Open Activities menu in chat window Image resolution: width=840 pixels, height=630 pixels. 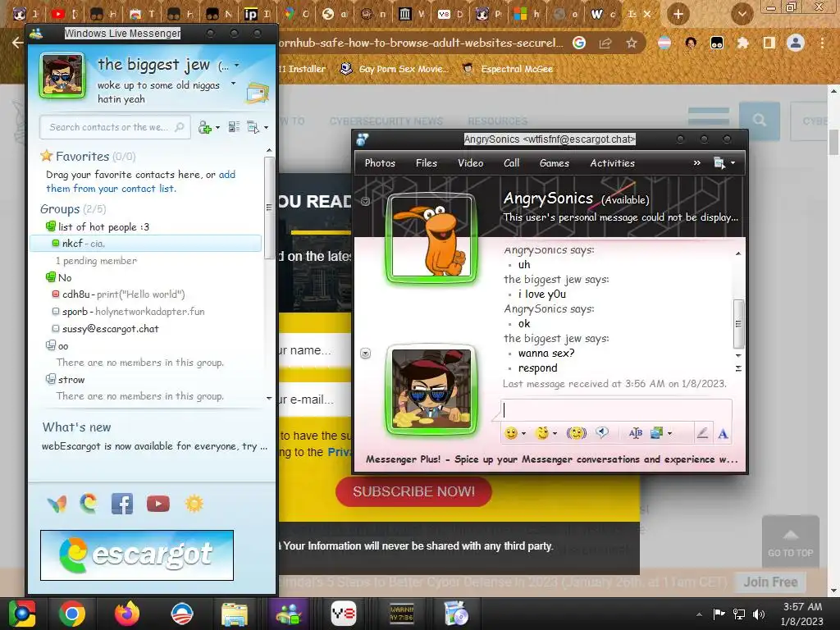[x=612, y=163]
